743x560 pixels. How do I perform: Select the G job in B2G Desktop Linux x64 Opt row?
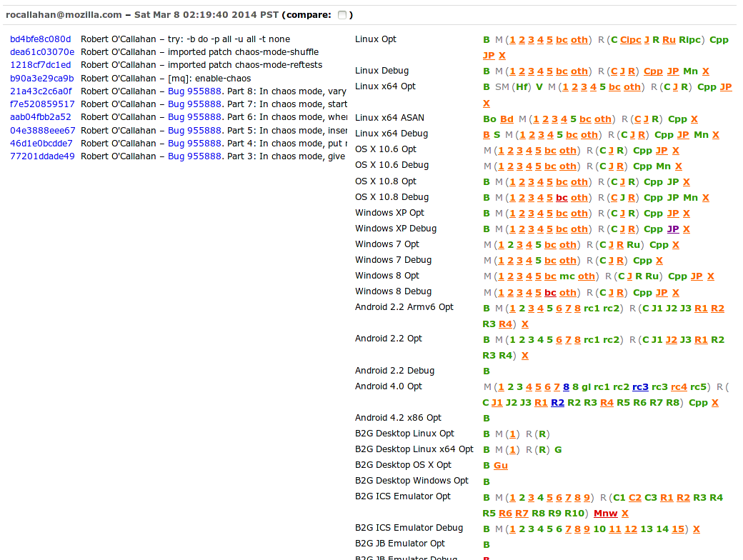click(558, 449)
